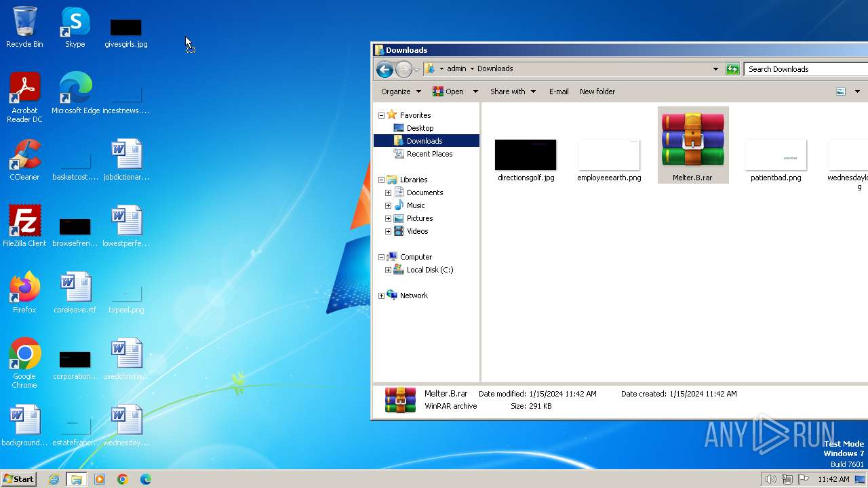Select the corporation desktop image file
The width and height of the screenshot is (868, 488).
click(x=75, y=365)
